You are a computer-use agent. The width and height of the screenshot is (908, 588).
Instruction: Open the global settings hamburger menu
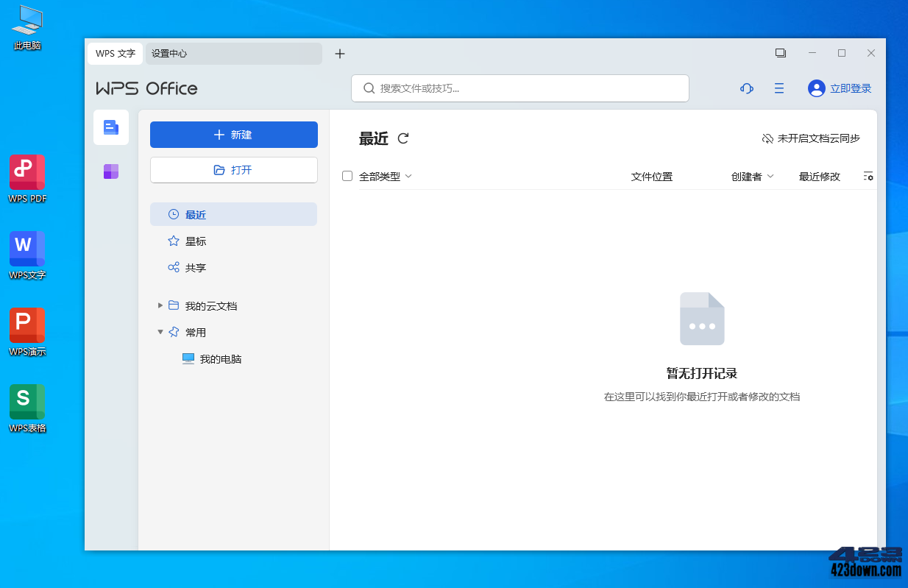click(779, 88)
